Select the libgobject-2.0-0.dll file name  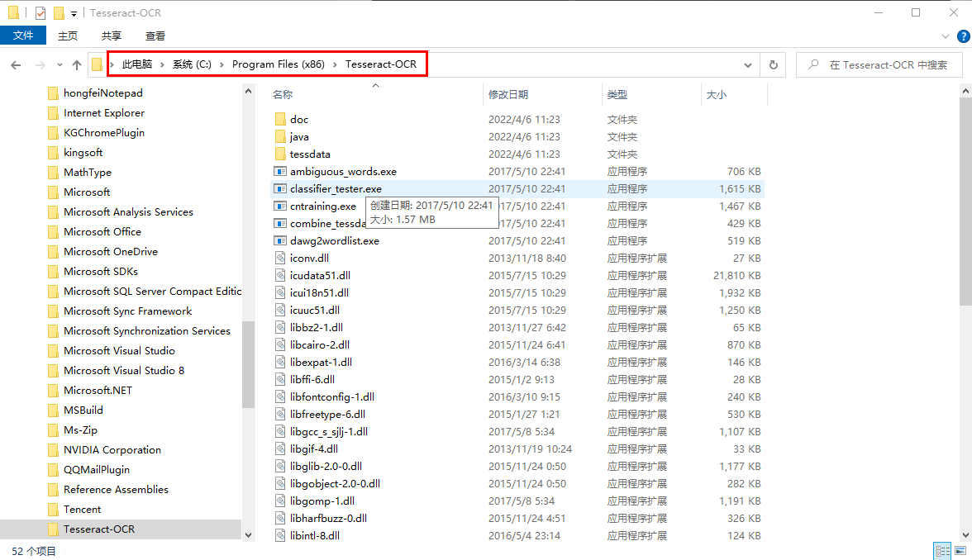tap(335, 483)
